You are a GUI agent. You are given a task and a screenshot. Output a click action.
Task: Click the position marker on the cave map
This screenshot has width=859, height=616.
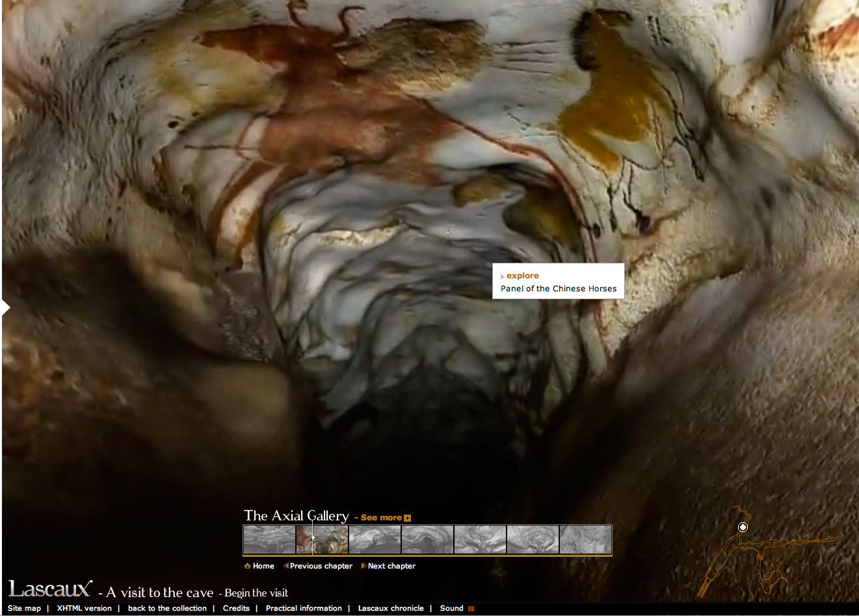[743, 527]
